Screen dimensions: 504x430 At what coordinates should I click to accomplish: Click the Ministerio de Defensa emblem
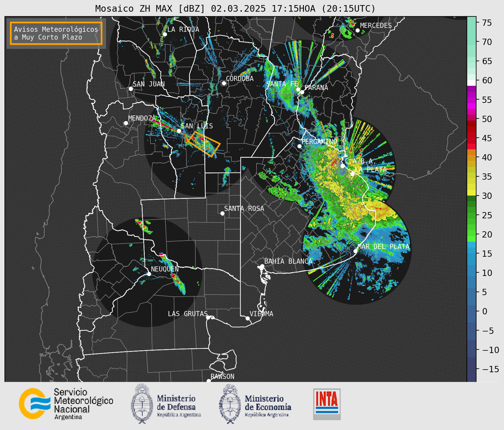click(x=142, y=404)
